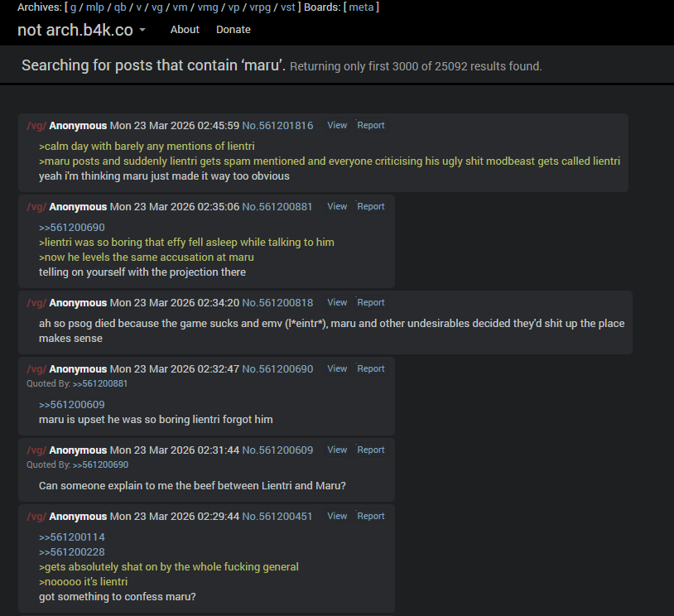
Task: Follow quote link >>561200609 in post body
Action: (x=72, y=405)
